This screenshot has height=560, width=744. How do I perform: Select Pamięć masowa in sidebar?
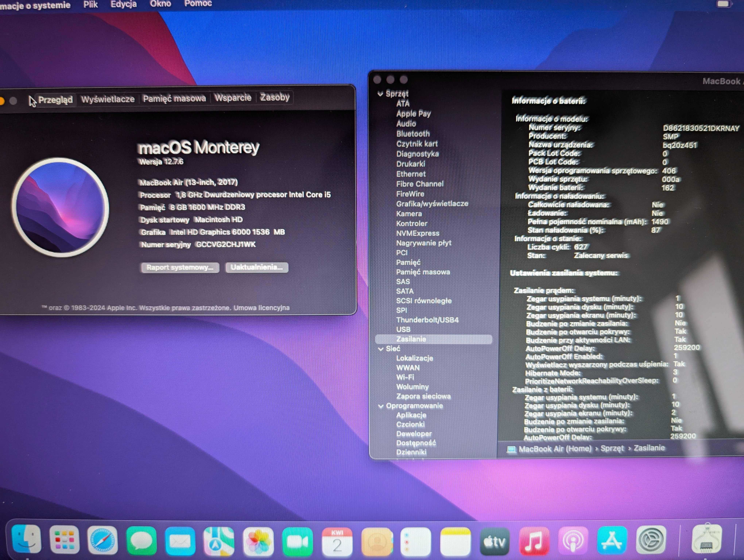click(423, 272)
